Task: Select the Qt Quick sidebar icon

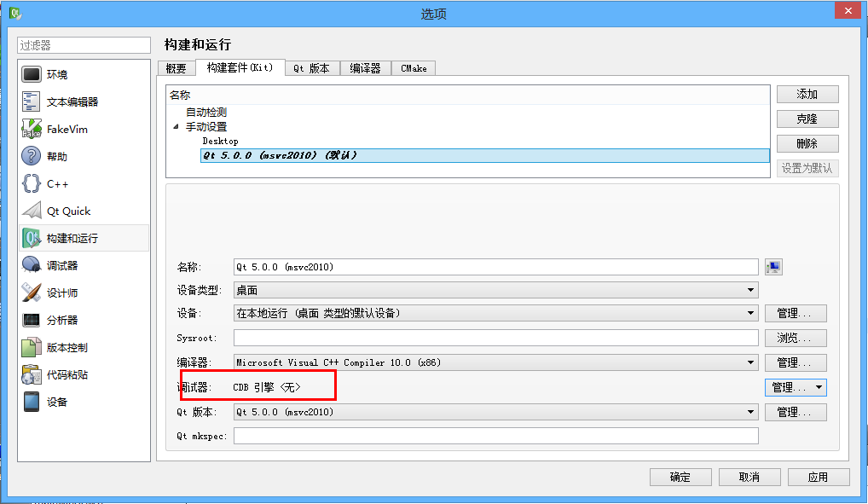Action: point(32,210)
